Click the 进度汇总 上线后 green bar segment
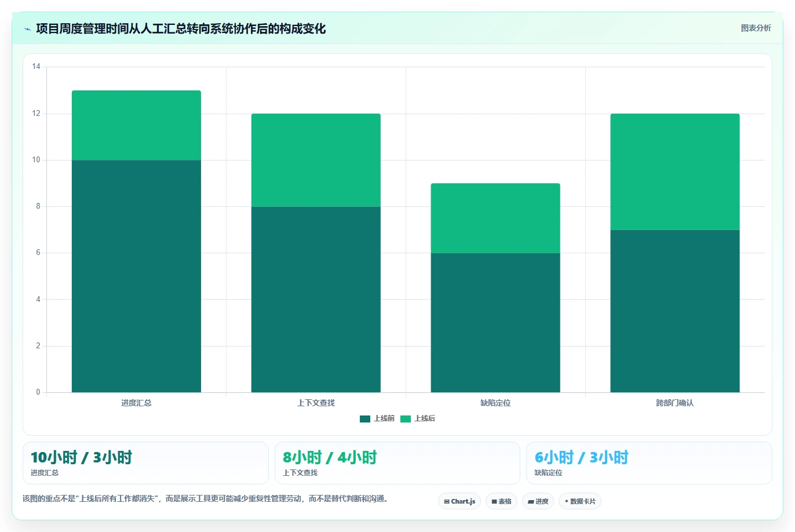The image size is (795, 532). coord(136,125)
